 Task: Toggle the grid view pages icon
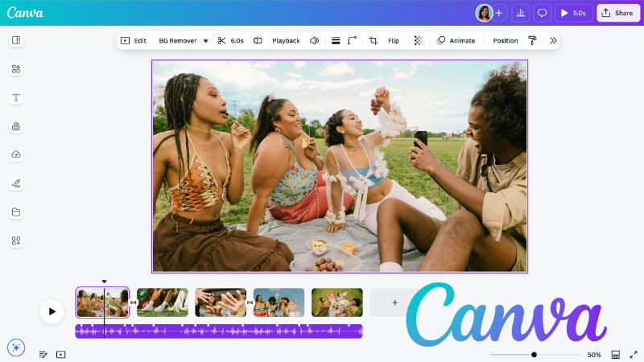point(615,355)
